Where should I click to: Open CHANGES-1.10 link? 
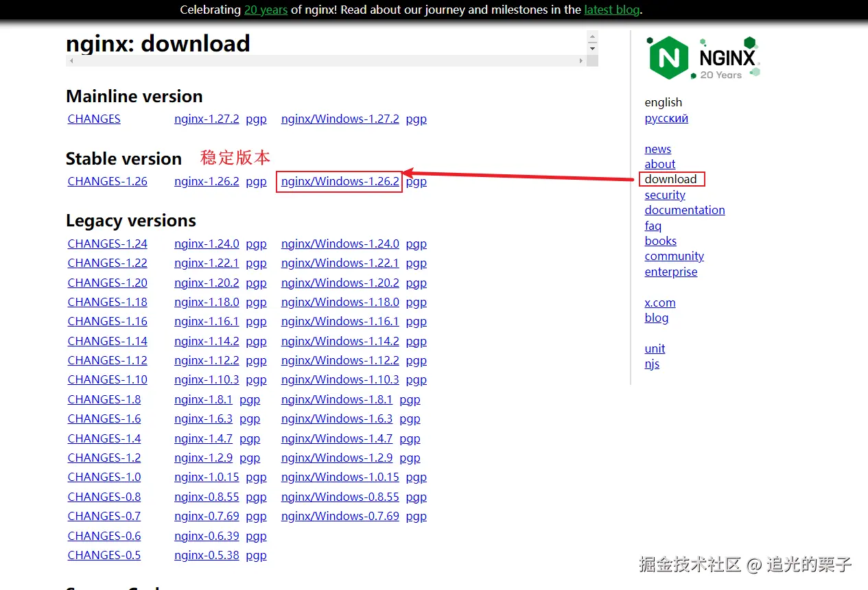point(107,379)
